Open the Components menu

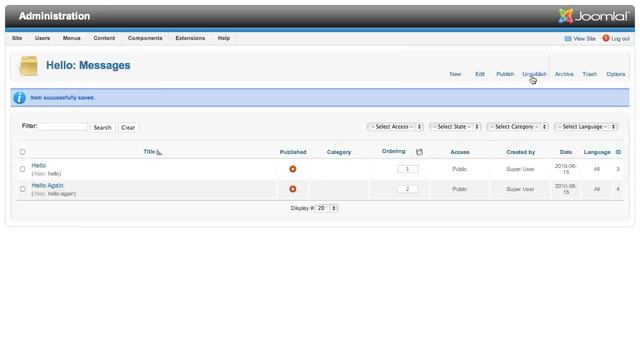[145, 38]
